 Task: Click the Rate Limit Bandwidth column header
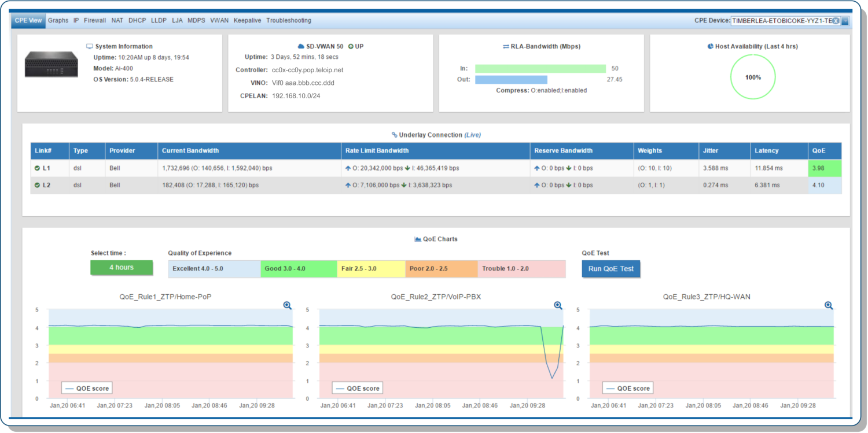(x=436, y=151)
